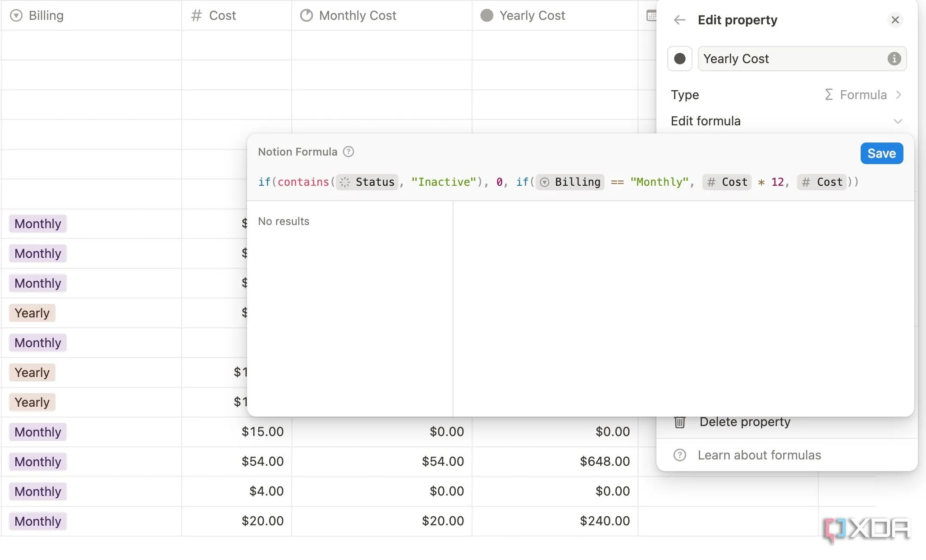Click the back arrow in Edit property
Viewport: 926px width, 560px height.
(679, 20)
